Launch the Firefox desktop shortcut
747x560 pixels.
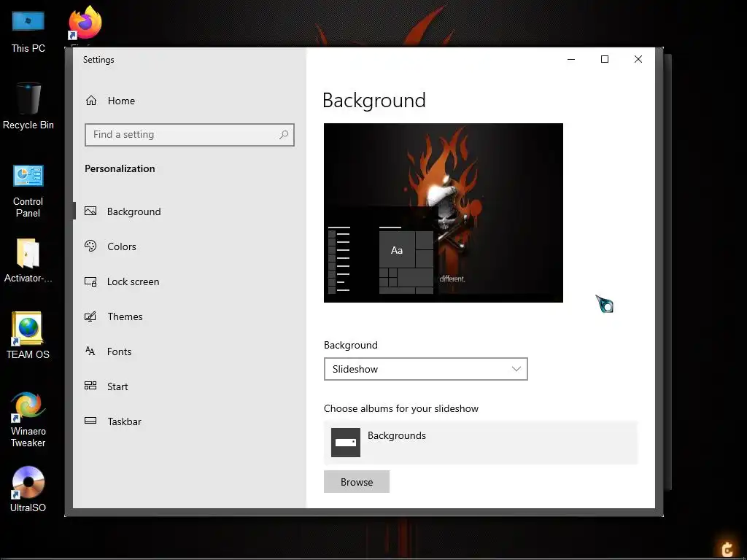(x=85, y=23)
